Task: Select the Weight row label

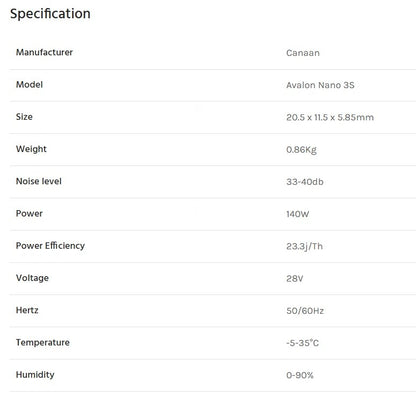Action: (31, 149)
